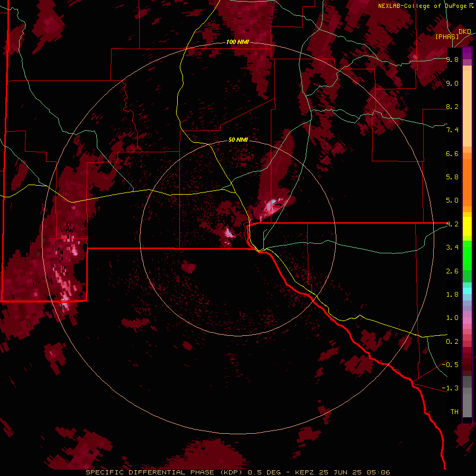Pick the orange band on the color bar
Image resolution: width=476 pixels, height=476 pixels.
pyautogui.click(x=467, y=182)
